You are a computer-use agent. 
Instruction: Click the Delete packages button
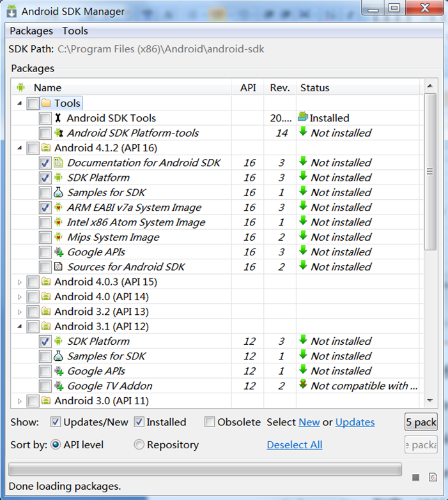421,444
